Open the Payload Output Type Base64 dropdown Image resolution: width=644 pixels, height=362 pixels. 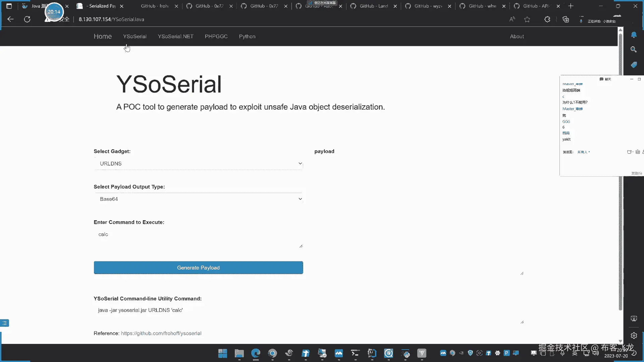(x=199, y=199)
